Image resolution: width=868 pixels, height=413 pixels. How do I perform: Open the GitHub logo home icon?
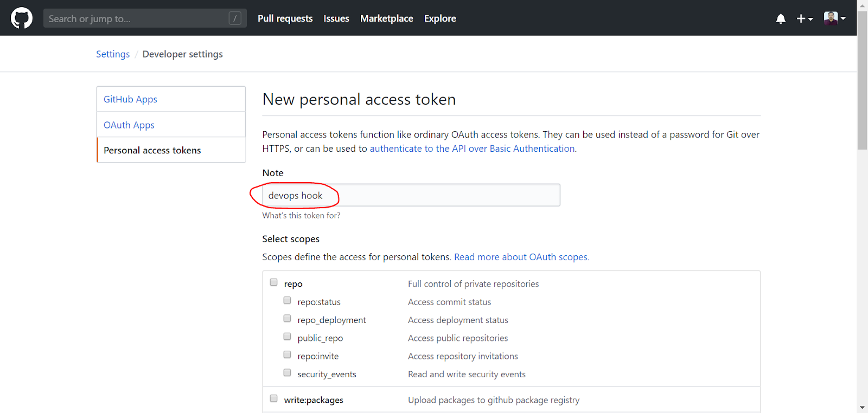(22, 18)
